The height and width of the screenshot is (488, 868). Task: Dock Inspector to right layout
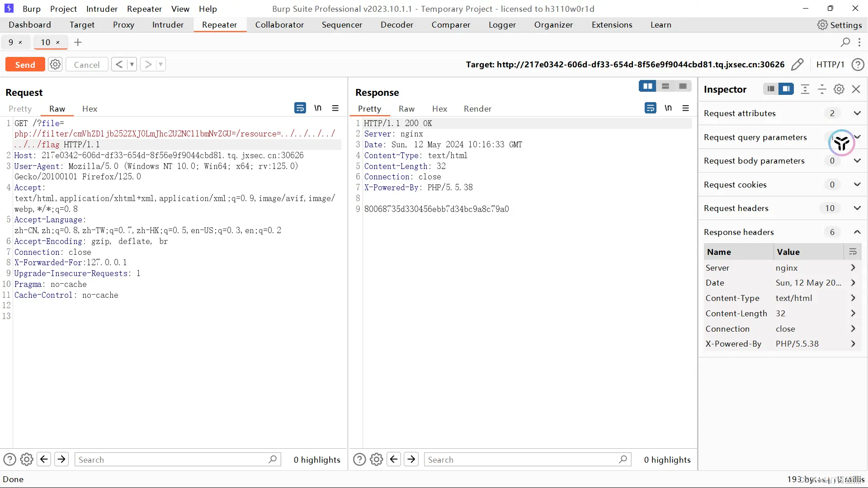click(x=786, y=89)
